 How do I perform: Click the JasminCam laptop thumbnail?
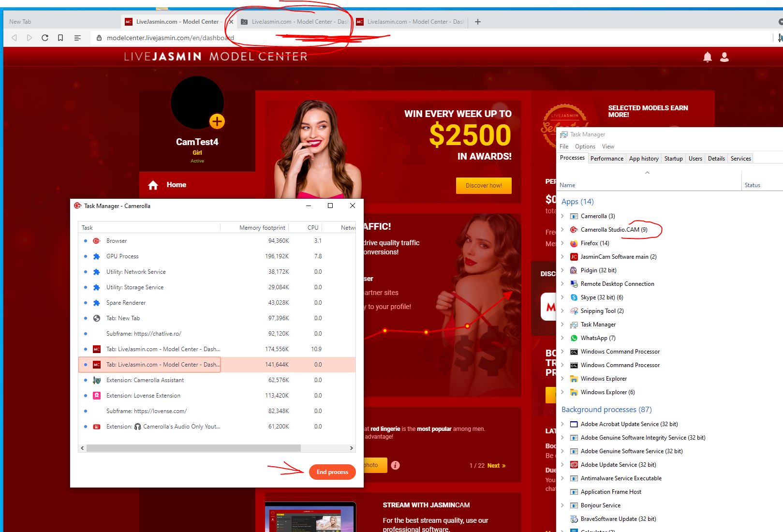(310, 517)
